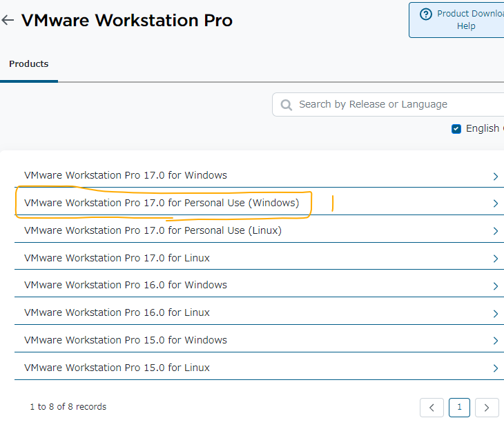The image size is (504, 429).
Task: Go back using the left arrow icon
Action: (8, 20)
